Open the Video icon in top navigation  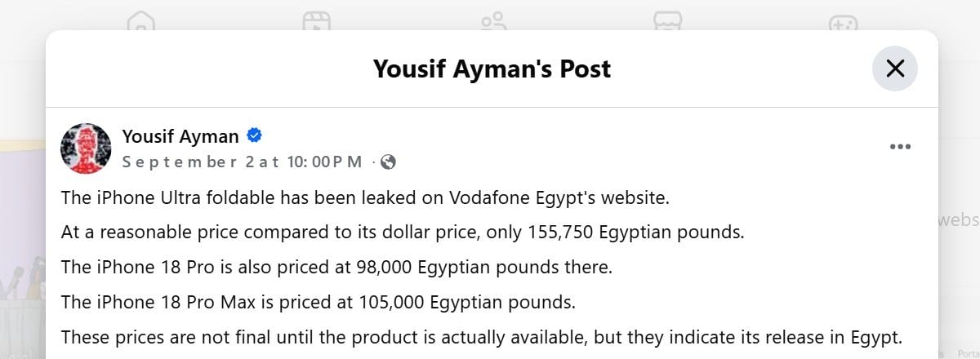(315, 20)
